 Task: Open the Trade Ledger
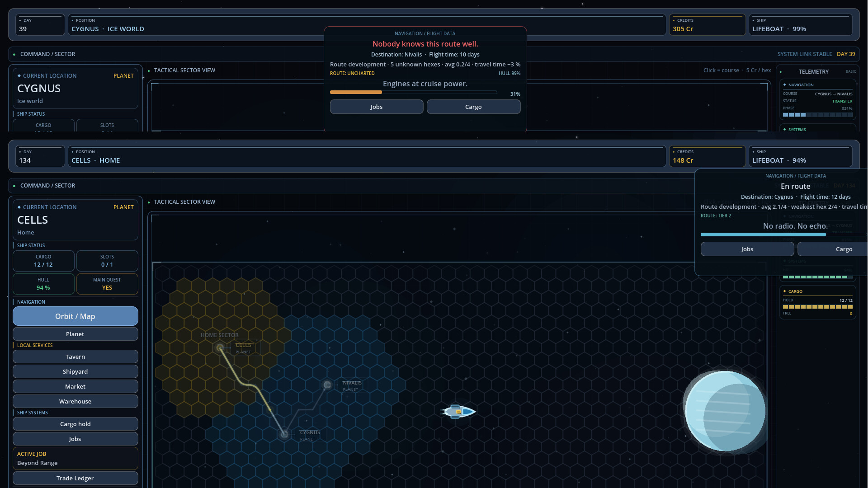click(x=75, y=478)
